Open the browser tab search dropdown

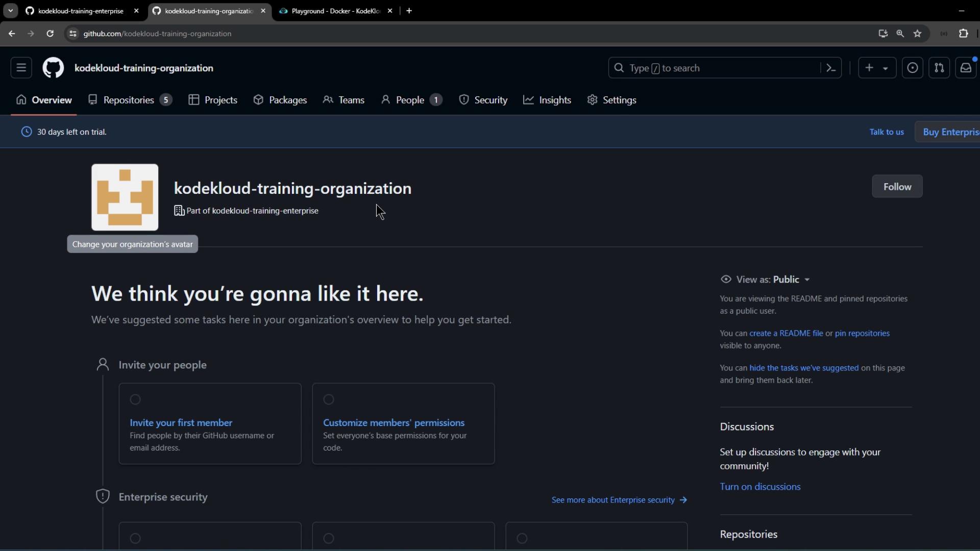pyautogui.click(x=10, y=11)
